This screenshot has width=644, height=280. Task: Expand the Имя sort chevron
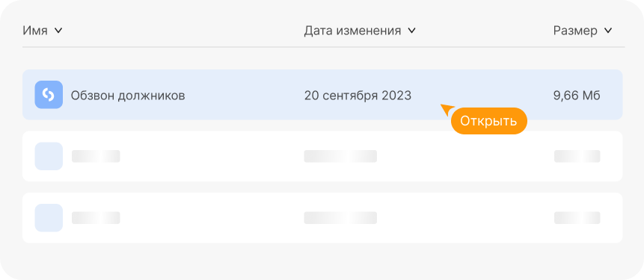(58, 31)
